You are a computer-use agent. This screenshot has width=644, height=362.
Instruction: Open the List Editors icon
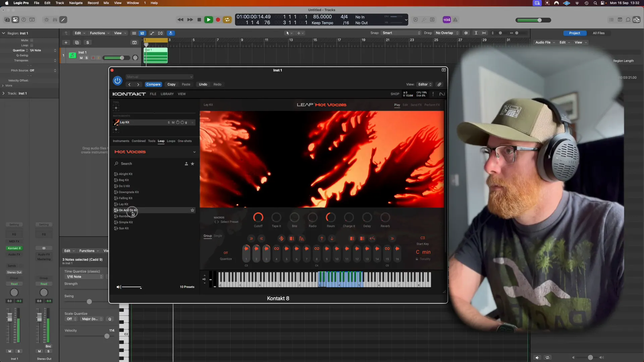pos(611,20)
